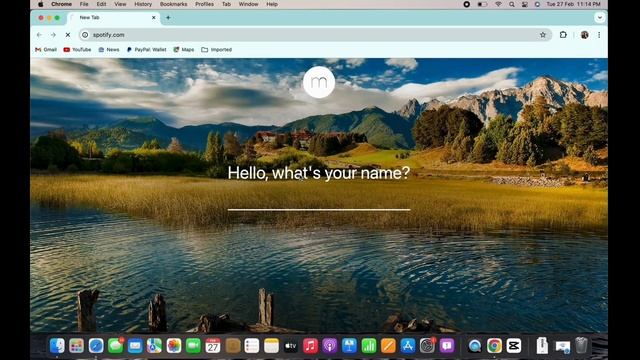Open Wi-Fi settings in menu bar
640x360 pixels.
pyautogui.click(x=498, y=4)
